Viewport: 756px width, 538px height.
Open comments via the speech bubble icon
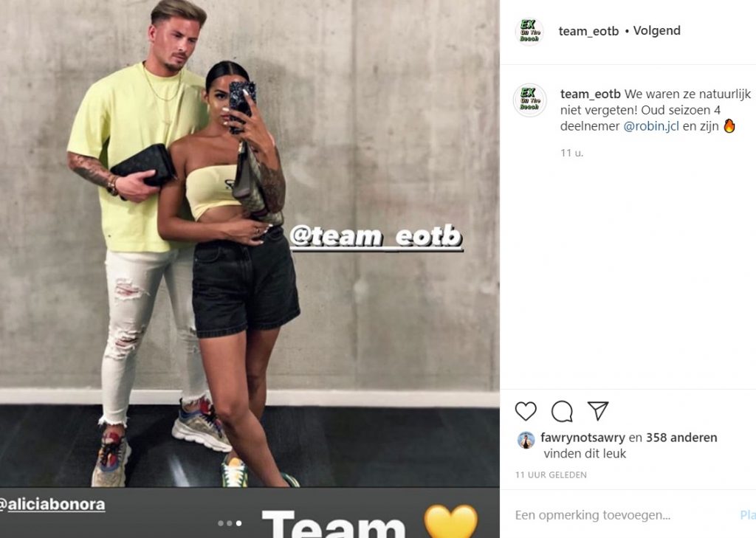562,411
